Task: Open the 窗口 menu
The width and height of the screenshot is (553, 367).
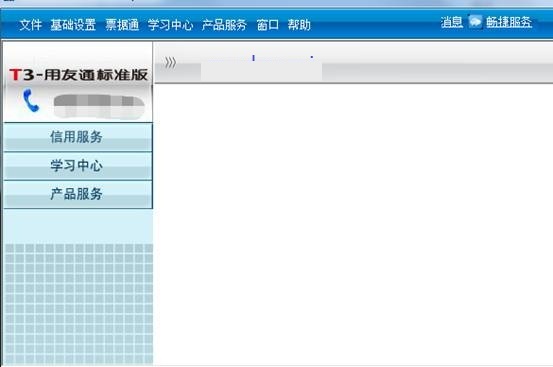Action: (268, 25)
